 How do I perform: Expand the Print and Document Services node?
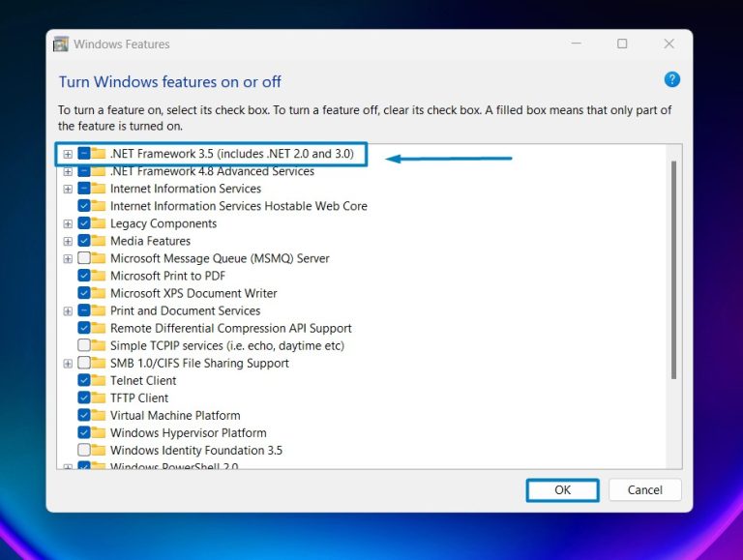(68, 310)
